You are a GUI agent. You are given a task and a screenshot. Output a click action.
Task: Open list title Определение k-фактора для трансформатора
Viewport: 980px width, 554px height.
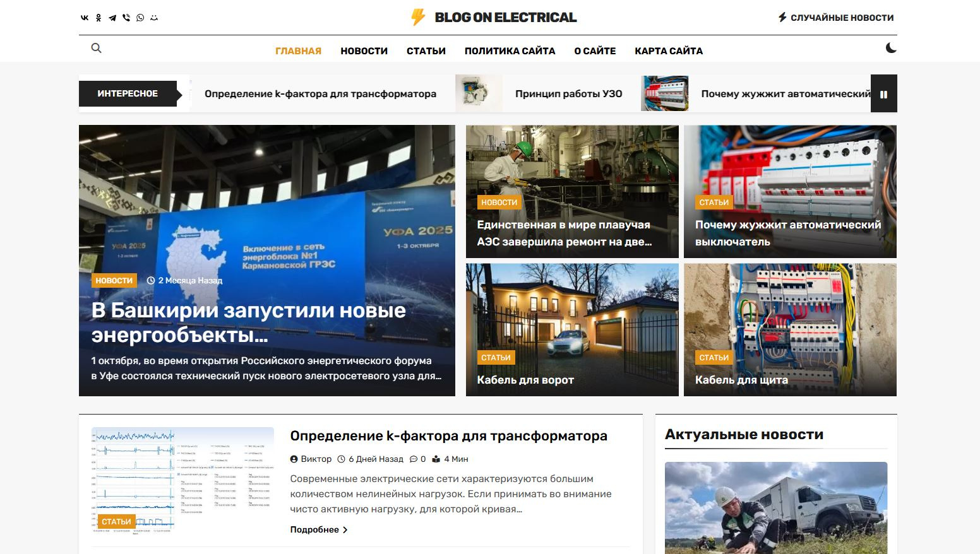448,436
